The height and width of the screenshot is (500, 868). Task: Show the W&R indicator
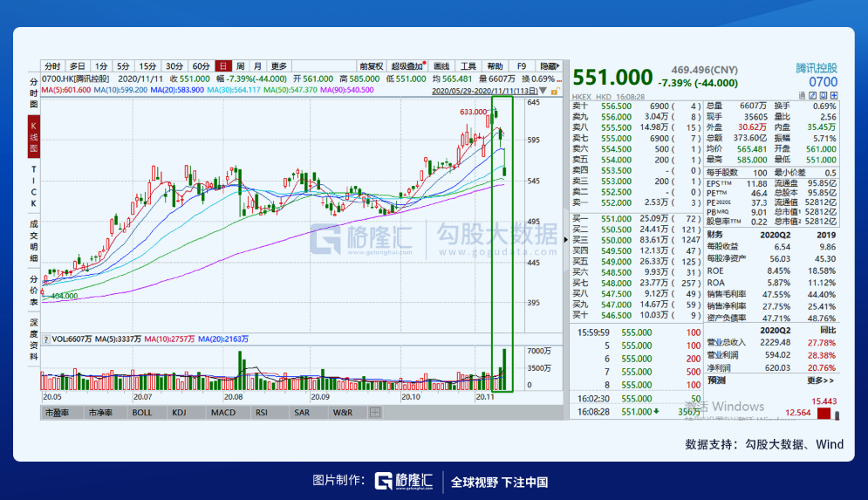click(x=343, y=413)
